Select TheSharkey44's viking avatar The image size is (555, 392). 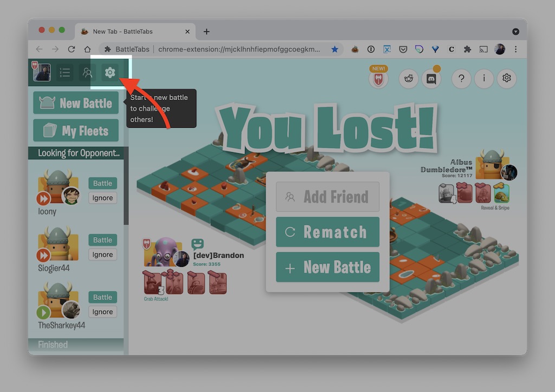click(x=59, y=300)
